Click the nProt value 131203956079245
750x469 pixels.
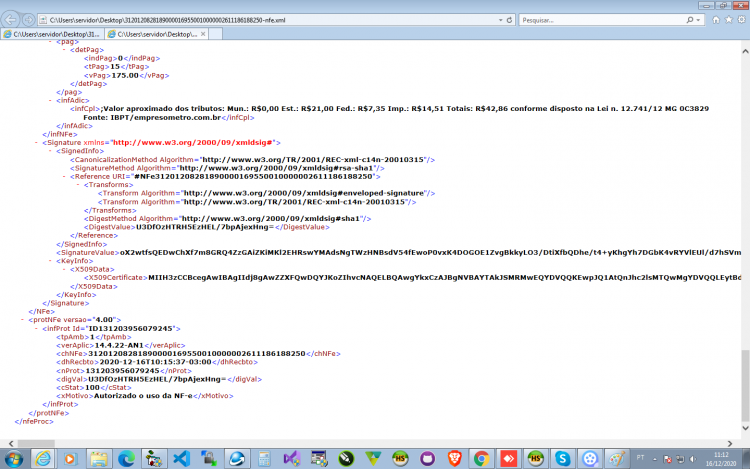122,371
